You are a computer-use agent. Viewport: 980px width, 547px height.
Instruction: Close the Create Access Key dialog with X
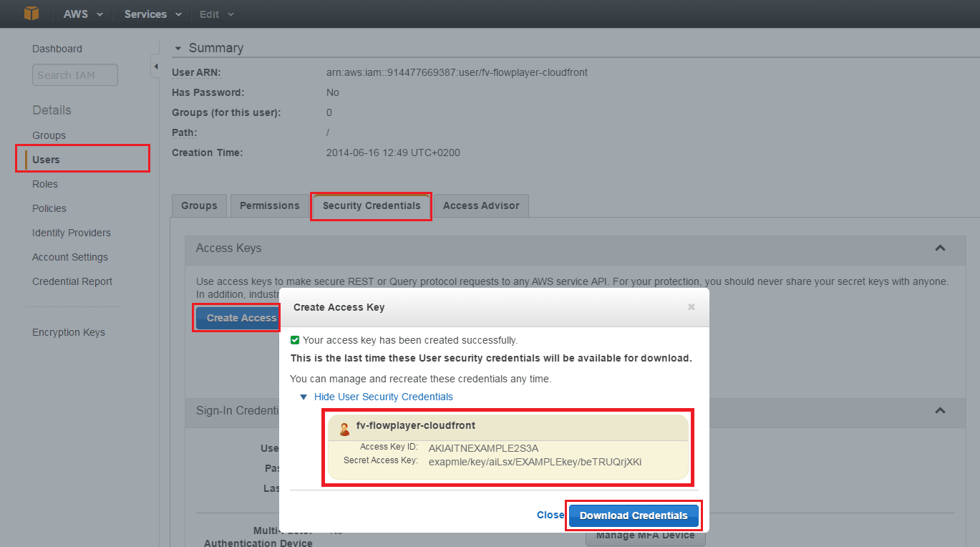click(x=692, y=306)
